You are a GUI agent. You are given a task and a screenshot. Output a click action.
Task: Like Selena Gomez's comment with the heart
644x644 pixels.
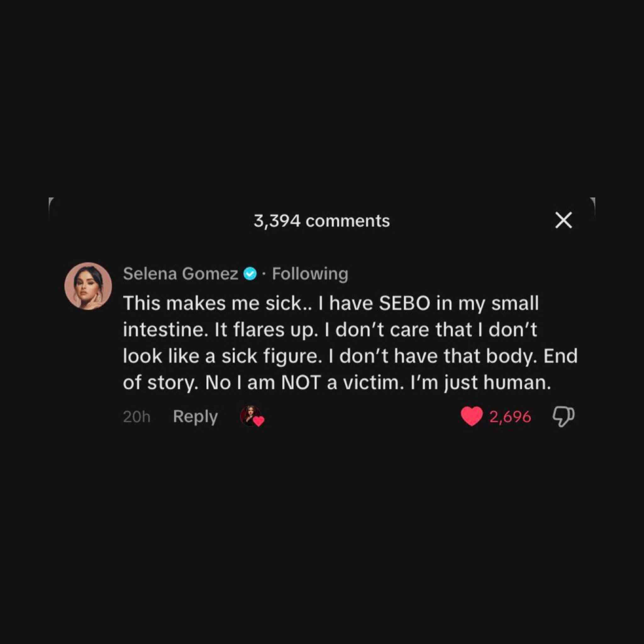(472, 416)
